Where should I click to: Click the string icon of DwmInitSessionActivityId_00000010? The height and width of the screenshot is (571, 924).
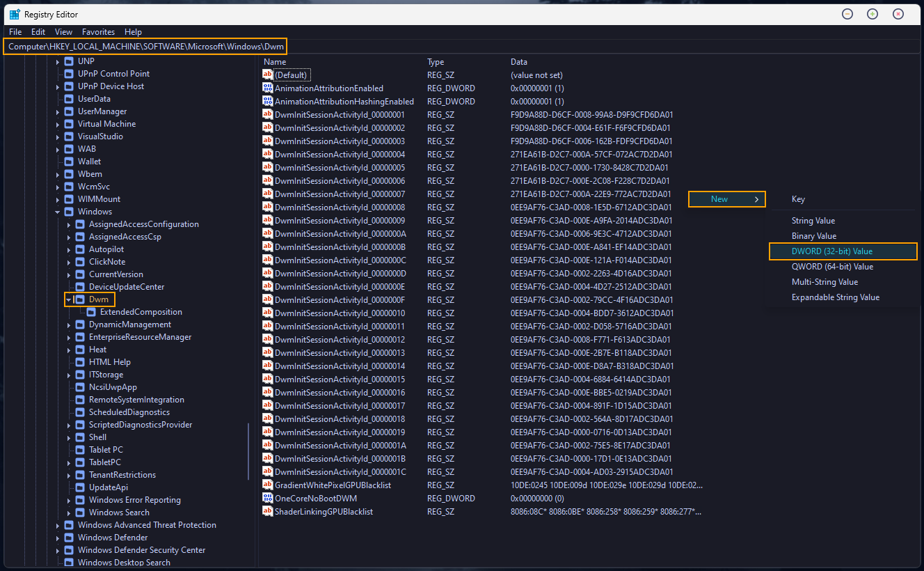(268, 313)
